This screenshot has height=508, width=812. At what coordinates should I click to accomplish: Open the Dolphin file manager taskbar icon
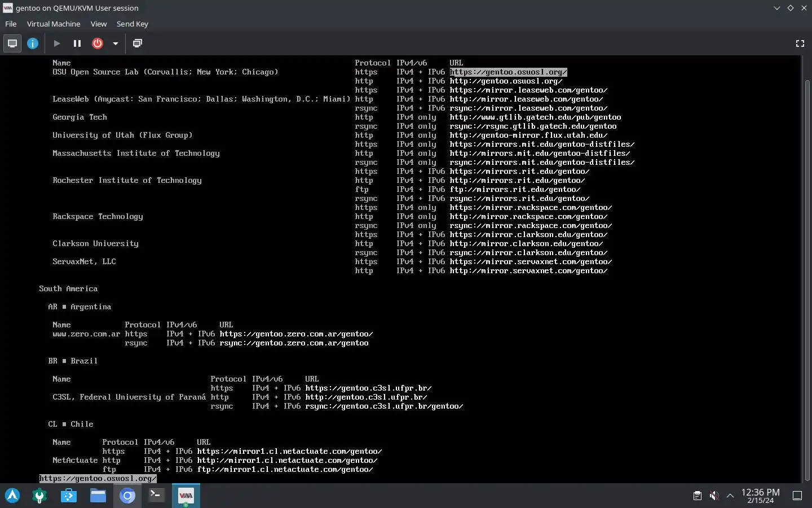click(98, 496)
